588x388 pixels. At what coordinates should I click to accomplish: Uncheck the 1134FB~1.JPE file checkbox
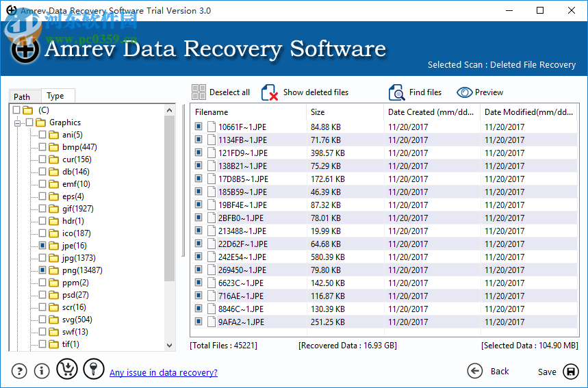(x=199, y=140)
